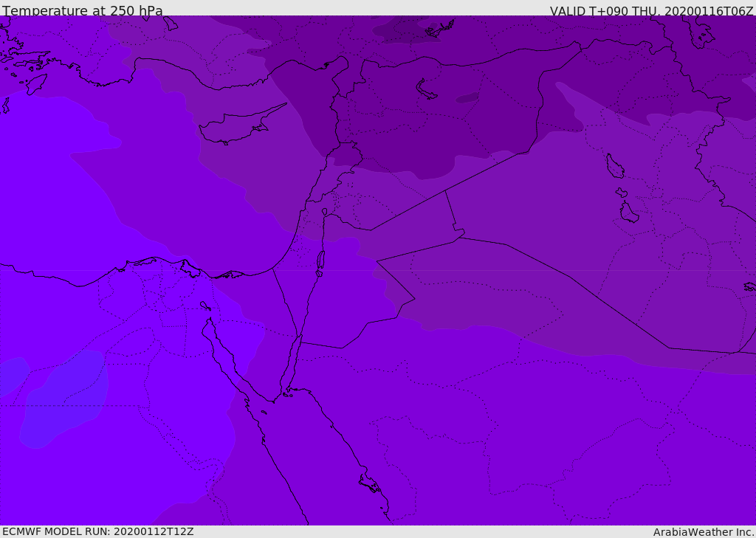Click Lake Assad in northern Syria
The width and height of the screenshot is (756, 538).
click(426, 89)
